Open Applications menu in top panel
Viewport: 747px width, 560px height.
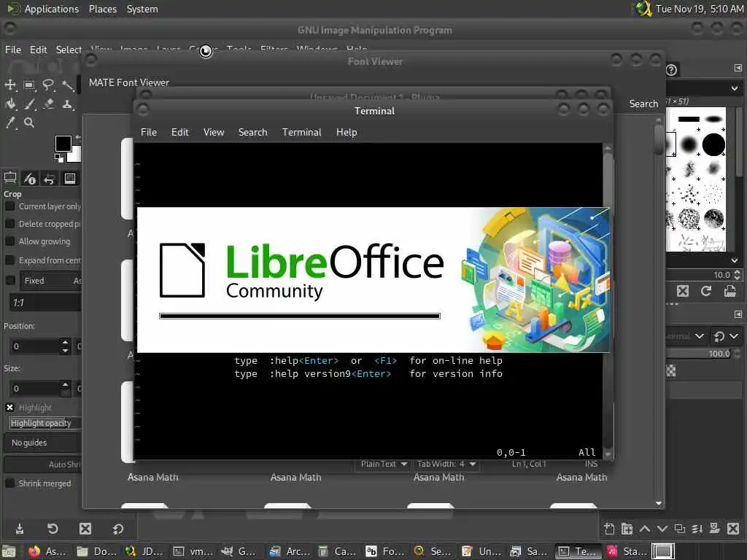(52, 9)
